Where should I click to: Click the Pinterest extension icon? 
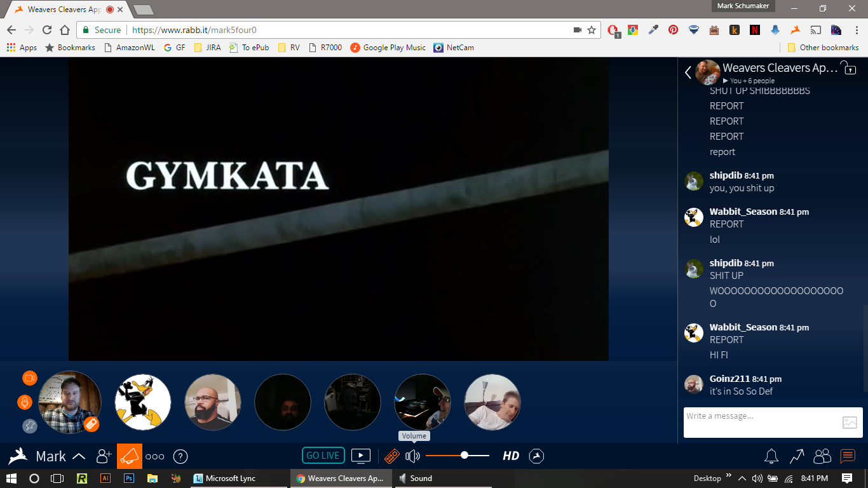tap(673, 30)
